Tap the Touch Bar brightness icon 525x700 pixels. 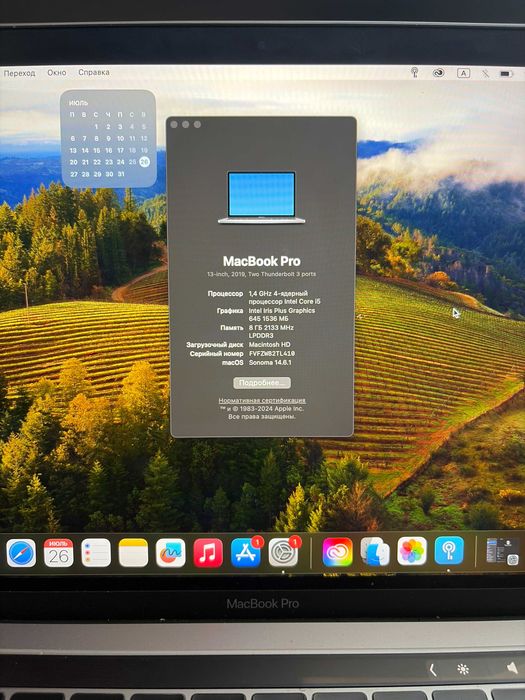[463, 669]
